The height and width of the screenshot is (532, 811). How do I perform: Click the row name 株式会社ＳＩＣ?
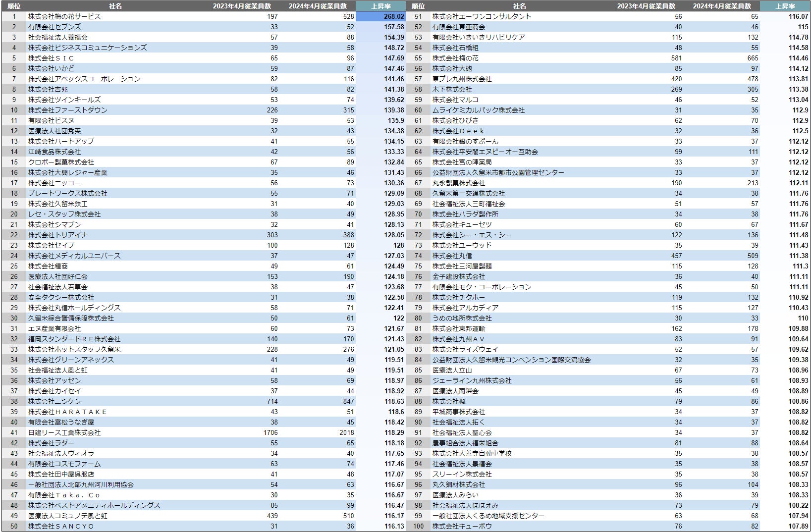[51, 58]
